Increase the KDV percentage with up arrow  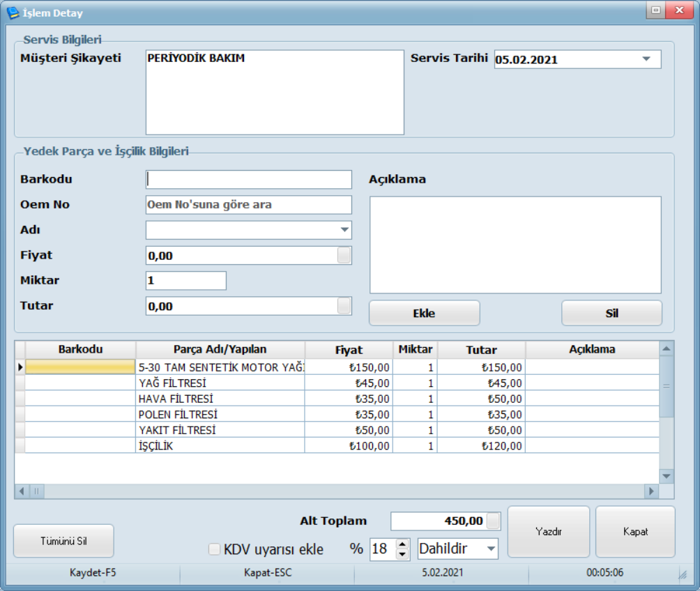pos(402,544)
